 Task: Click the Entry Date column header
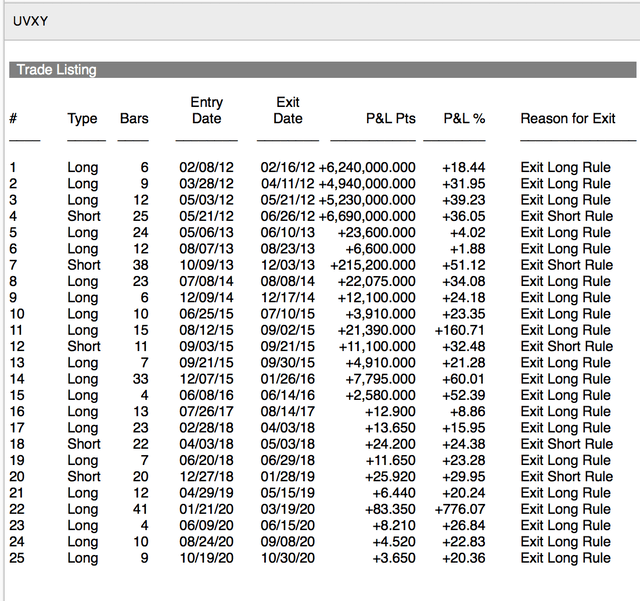(207, 110)
